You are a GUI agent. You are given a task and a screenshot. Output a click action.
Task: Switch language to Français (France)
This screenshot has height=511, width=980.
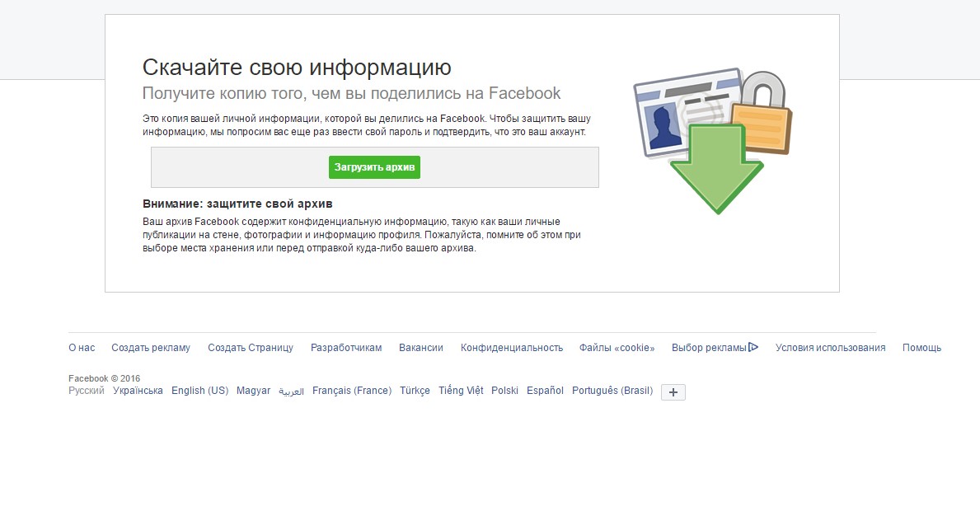(352, 391)
